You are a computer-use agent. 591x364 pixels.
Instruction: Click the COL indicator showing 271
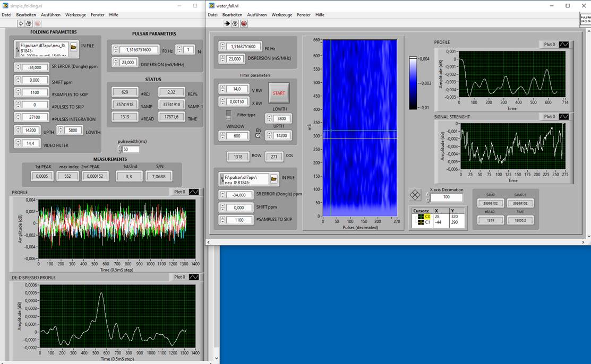pos(274,157)
